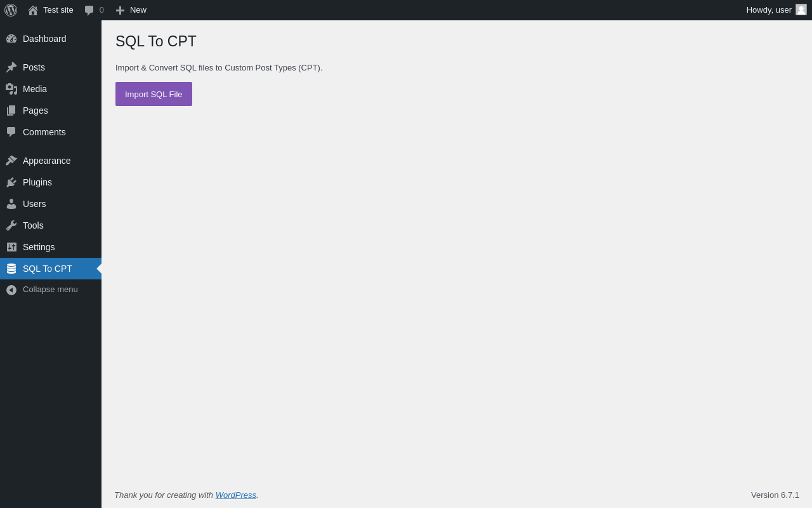The height and width of the screenshot is (508, 812).
Task: Open the Dashboard gauge icon
Action: pos(11,39)
